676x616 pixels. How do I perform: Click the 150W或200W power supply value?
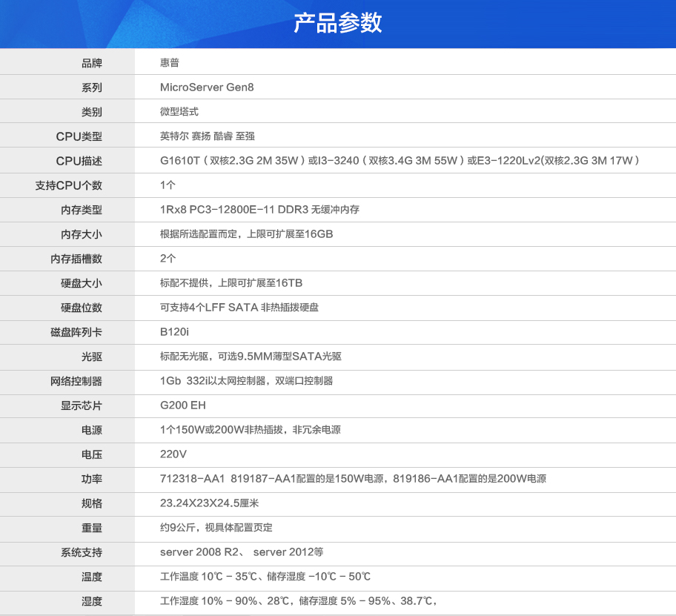click(x=251, y=430)
